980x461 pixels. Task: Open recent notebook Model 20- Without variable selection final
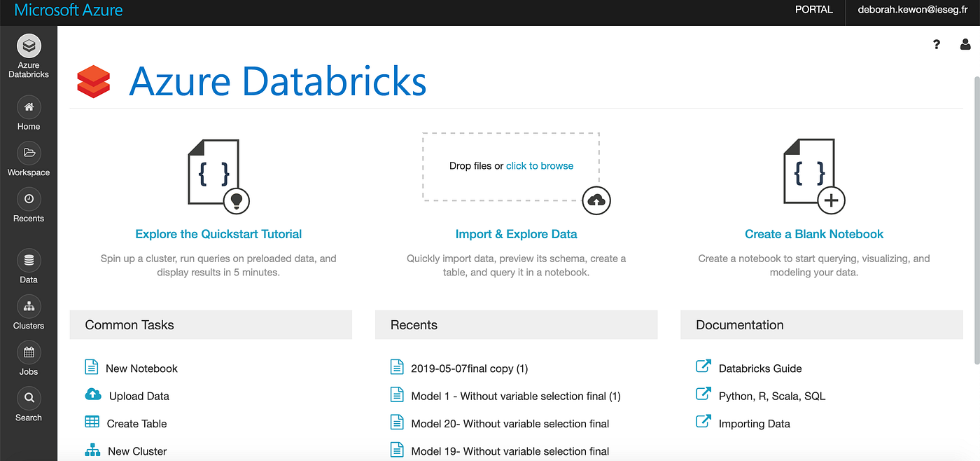510,423
